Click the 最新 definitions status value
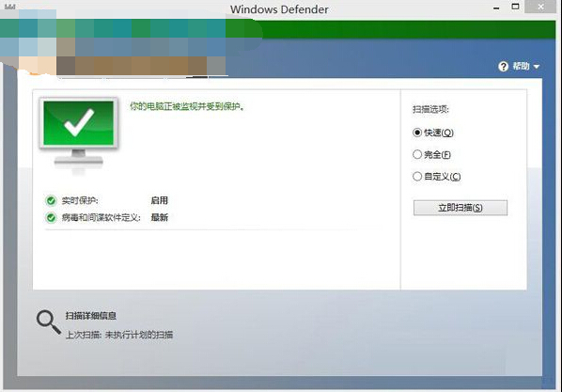Screen dimensions: 562x392 pyautogui.click(x=160, y=217)
